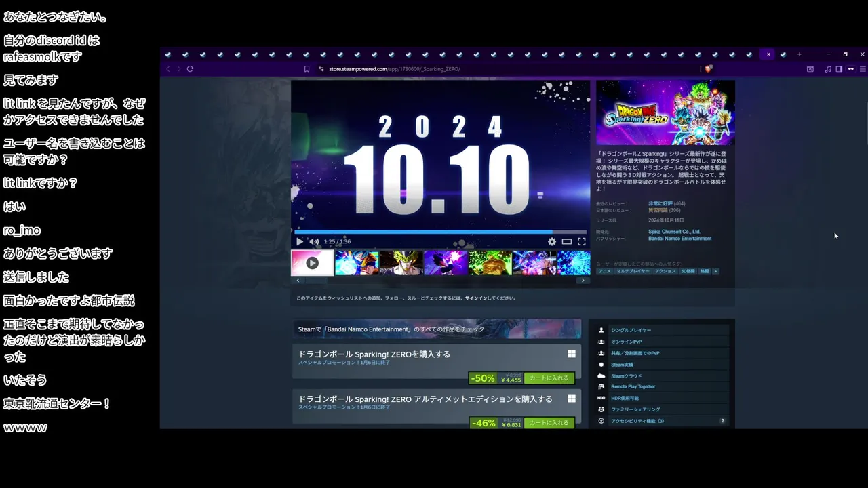
Task: Open 非常に好評 recent reviews link
Action: point(660,203)
